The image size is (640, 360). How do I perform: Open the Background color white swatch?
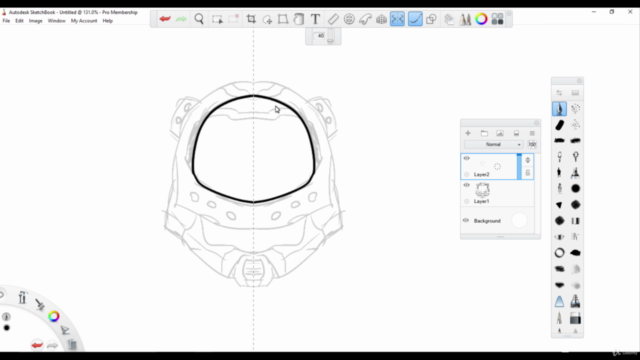tap(519, 220)
